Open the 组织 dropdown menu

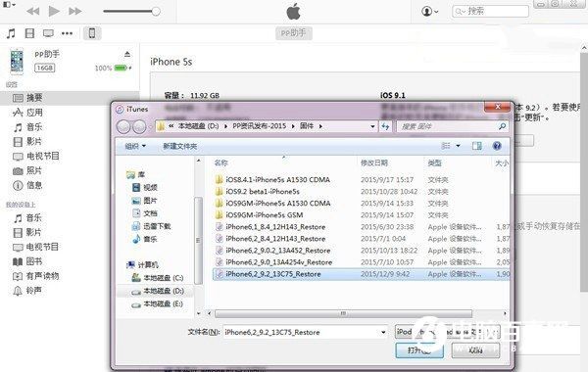(x=135, y=146)
